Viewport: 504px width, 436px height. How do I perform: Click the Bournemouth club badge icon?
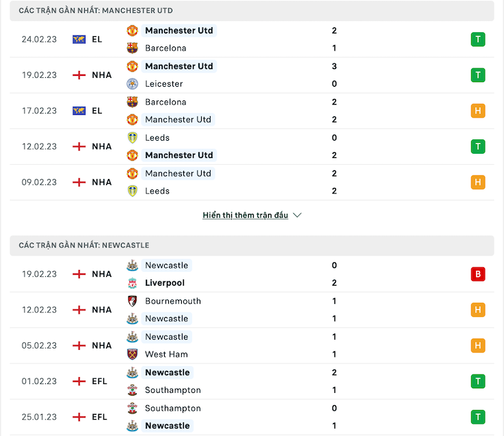[x=132, y=301]
